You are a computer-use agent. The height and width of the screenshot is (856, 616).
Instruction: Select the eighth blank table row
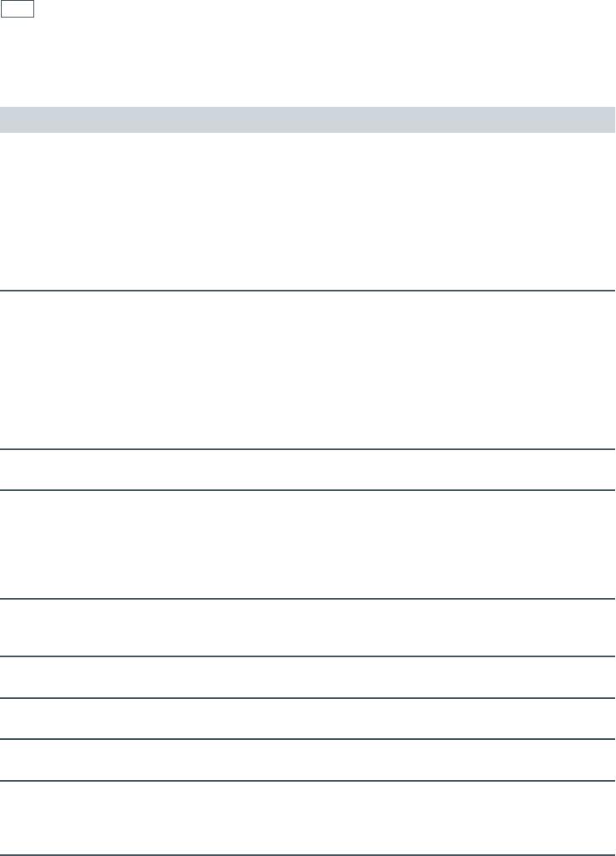tap(307, 760)
